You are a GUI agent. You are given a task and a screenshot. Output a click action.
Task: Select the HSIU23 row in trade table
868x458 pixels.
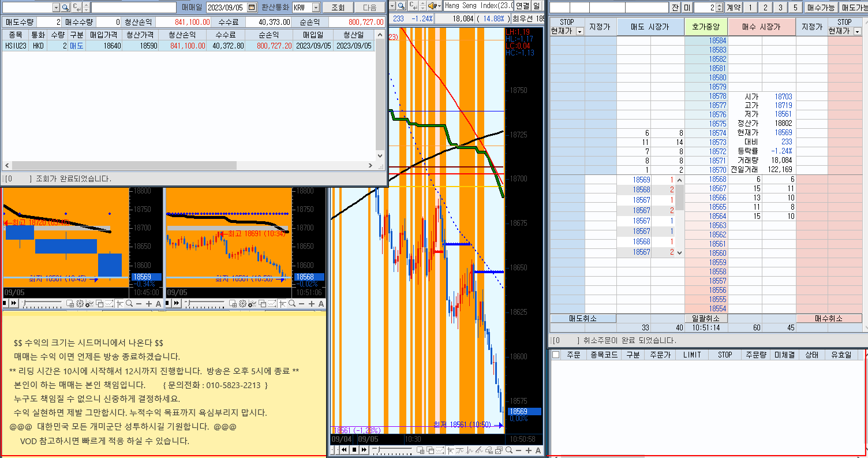pyautogui.click(x=188, y=46)
